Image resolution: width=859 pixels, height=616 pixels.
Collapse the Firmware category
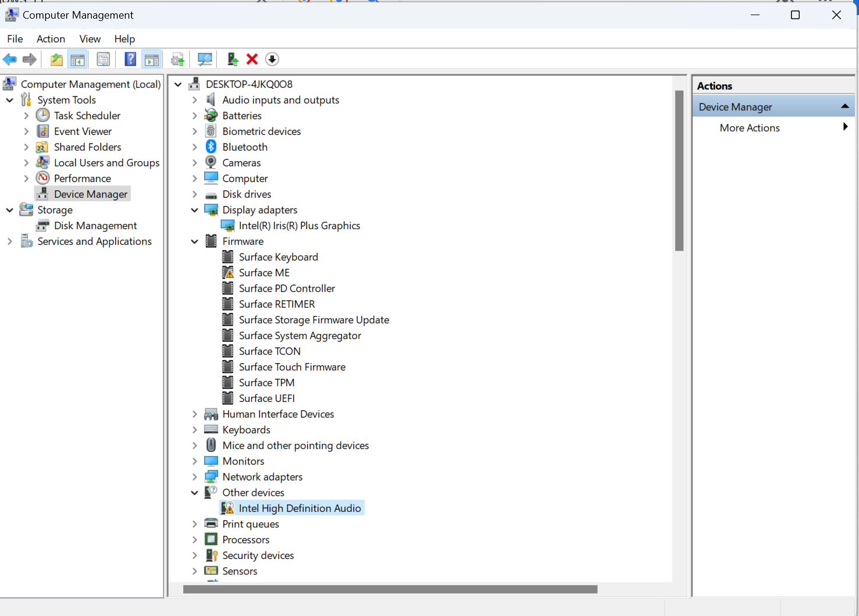coord(195,241)
